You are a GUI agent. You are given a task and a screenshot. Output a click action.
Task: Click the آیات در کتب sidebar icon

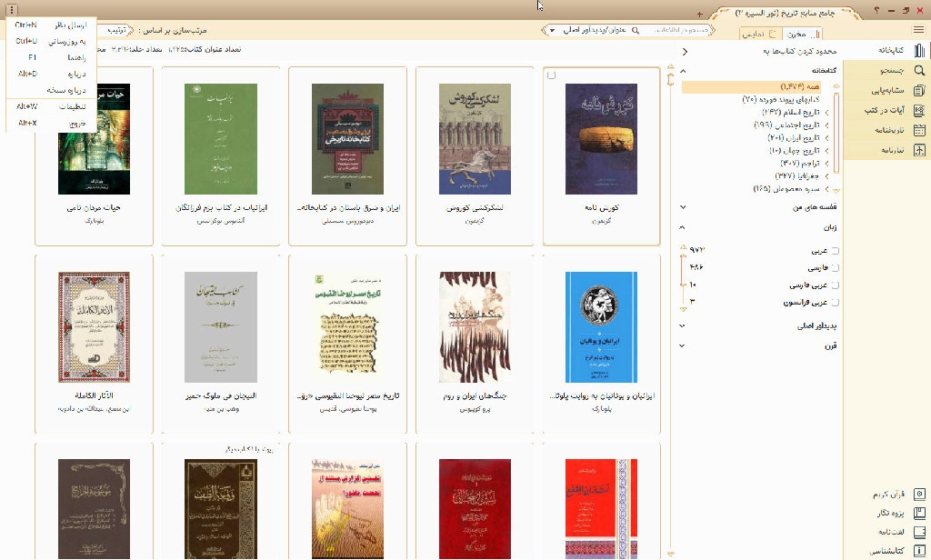click(920, 110)
